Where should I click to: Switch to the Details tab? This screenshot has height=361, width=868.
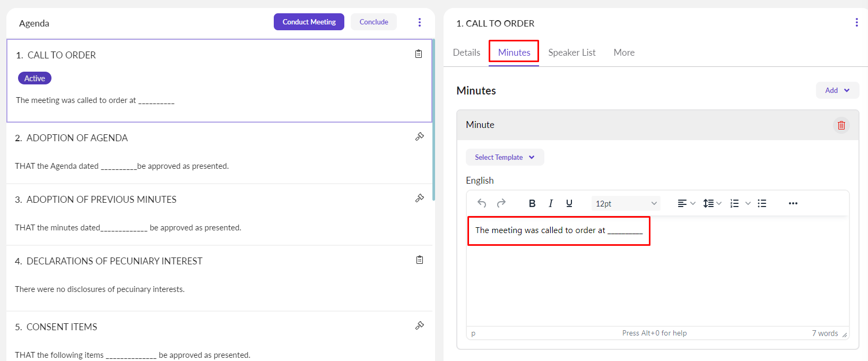[x=466, y=53]
